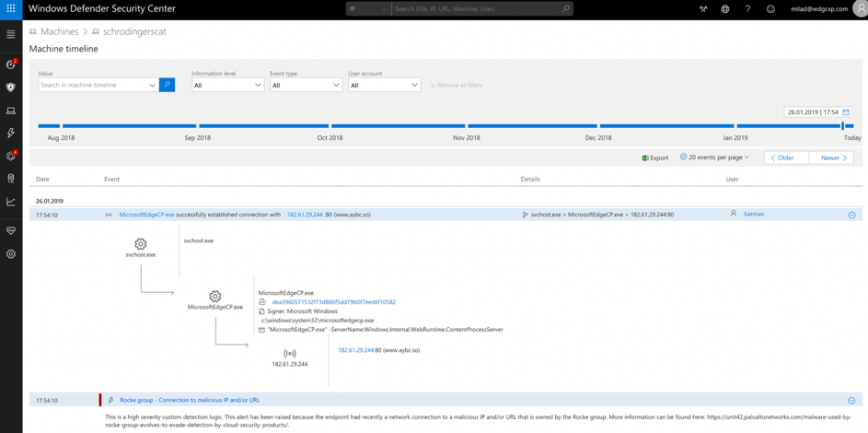Viewport: 868px width, 433px height.
Task: Click the Signer: Microsoft Windows text
Action: click(x=302, y=311)
